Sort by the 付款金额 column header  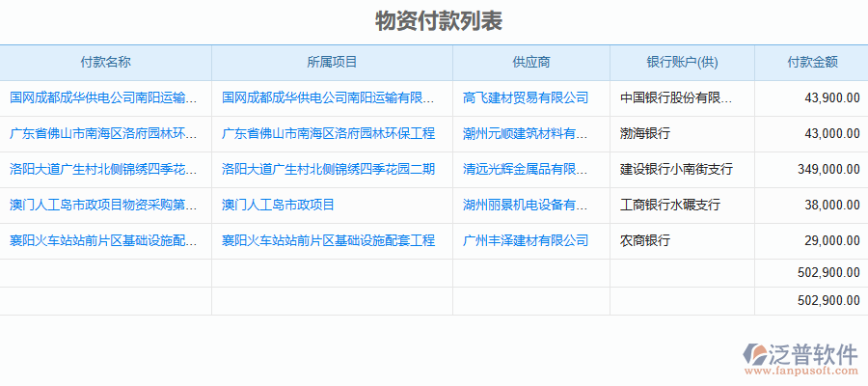(x=811, y=63)
